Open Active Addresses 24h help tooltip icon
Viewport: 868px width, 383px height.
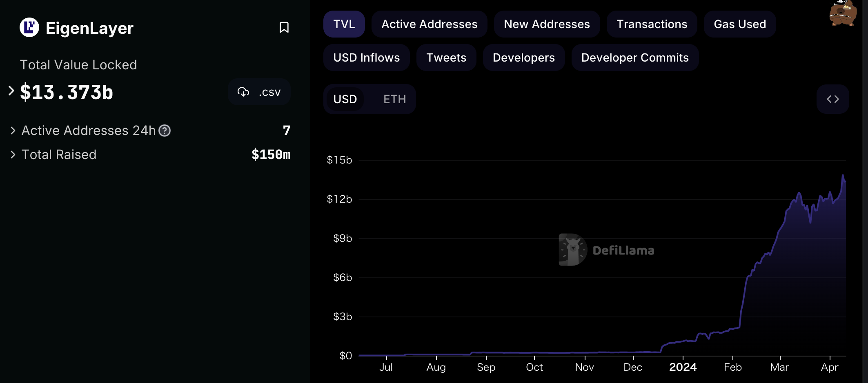tap(165, 131)
